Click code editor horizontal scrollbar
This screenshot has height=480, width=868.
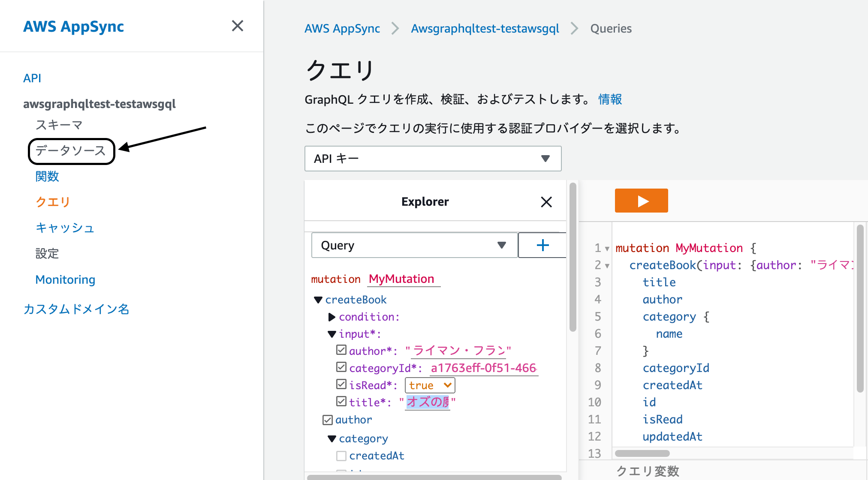642,453
